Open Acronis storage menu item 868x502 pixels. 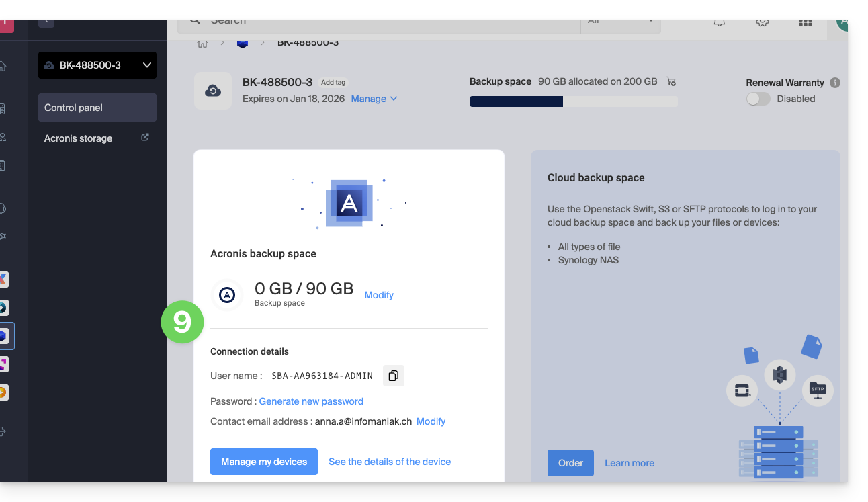[79, 138]
